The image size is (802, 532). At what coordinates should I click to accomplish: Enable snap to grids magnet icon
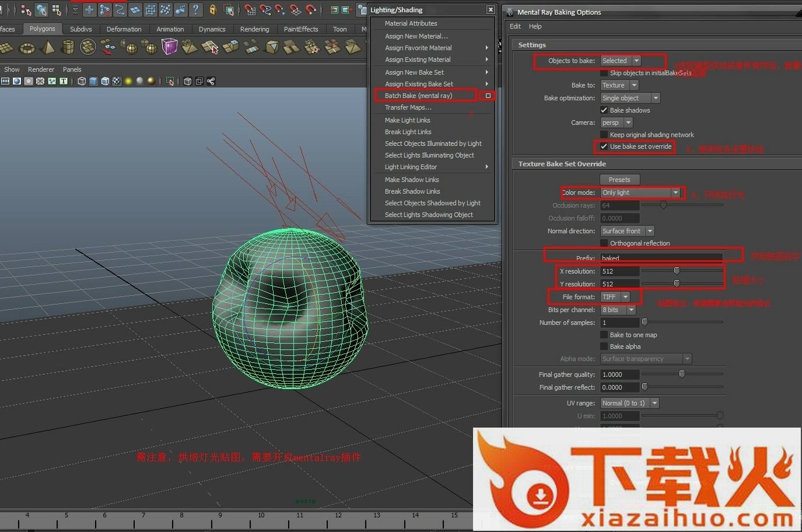tap(250, 9)
